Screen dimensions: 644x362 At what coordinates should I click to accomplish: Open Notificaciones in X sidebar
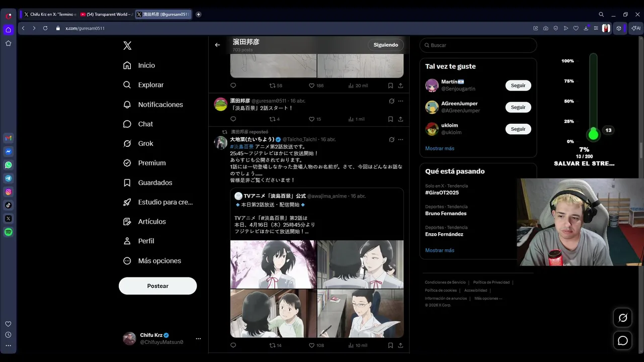pos(153,105)
